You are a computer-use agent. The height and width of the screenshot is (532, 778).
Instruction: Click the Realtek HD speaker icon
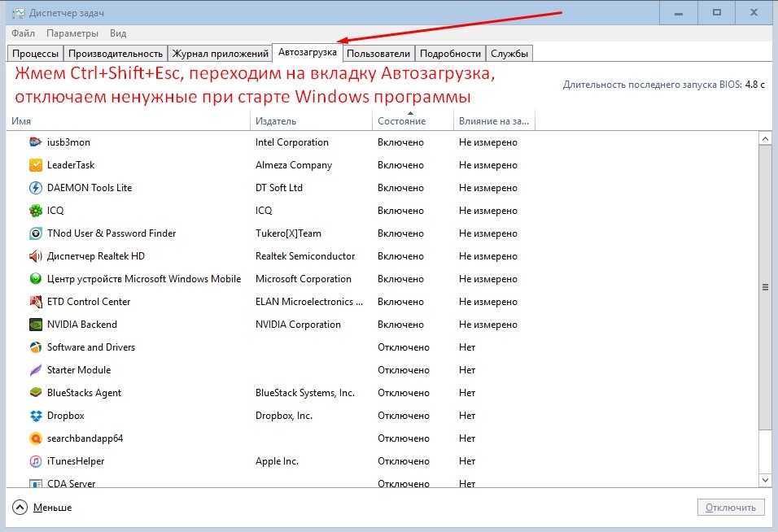(x=35, y=256)
